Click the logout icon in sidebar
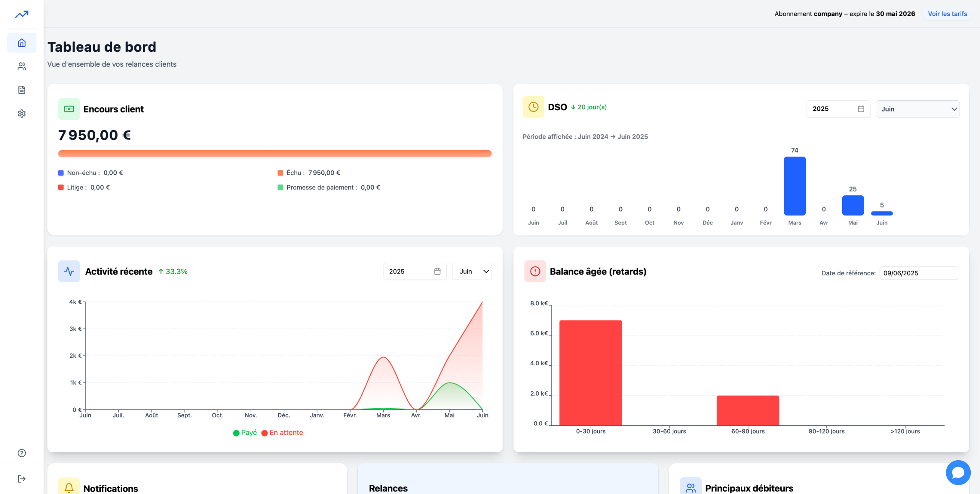This screenshot has width=980, height=494. pyautogui.click(x=22, y=479)
